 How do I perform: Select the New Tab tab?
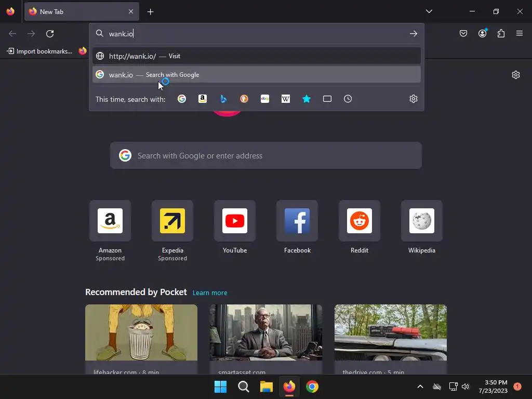(x=82, y=11)
